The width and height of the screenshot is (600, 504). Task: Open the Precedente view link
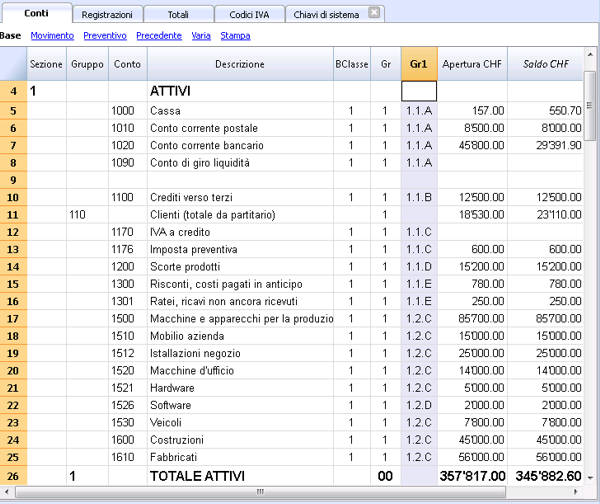(x=159, y=36)
